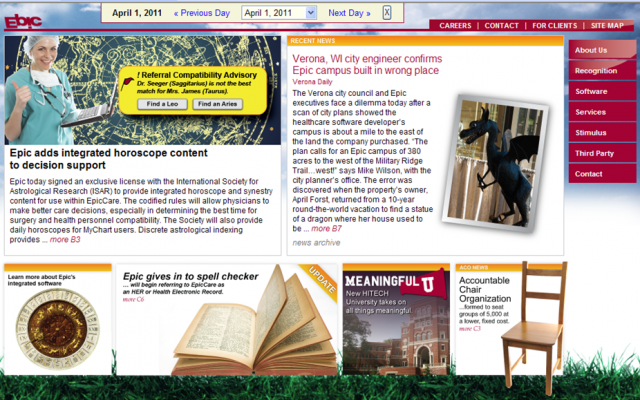
Task: Select About Us in side menu
Action: click(602, 50)
